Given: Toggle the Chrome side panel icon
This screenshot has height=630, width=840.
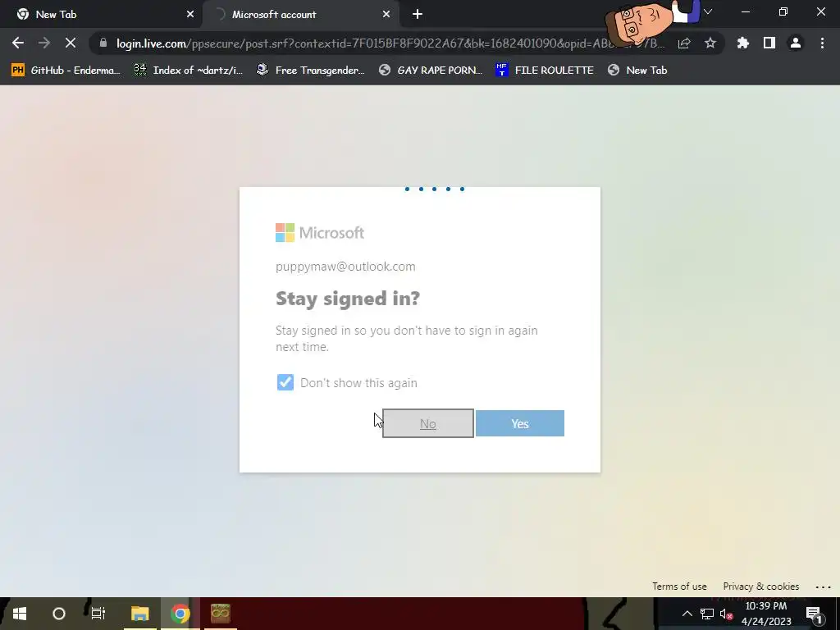Looking at the screenshot, I should pos(769,43).
